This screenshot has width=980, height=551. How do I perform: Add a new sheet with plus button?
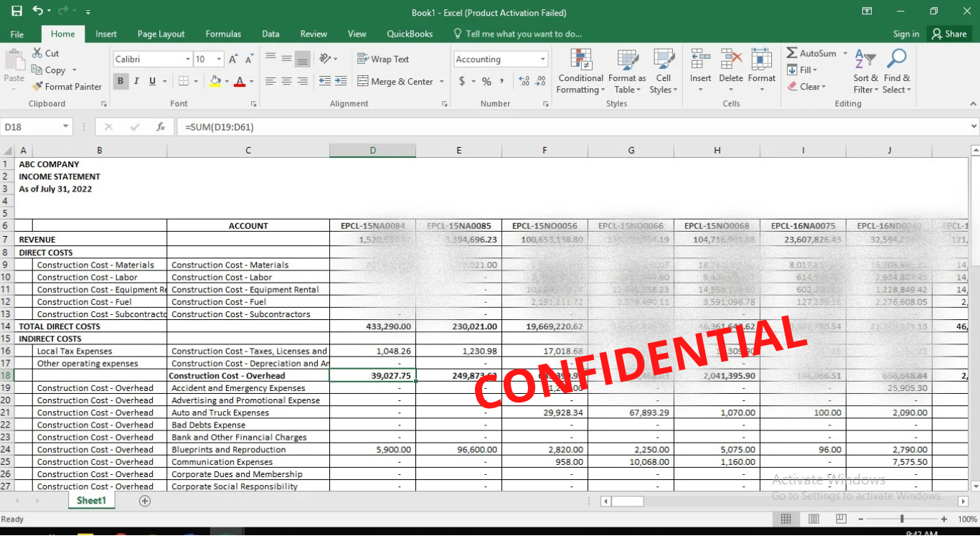145,501
